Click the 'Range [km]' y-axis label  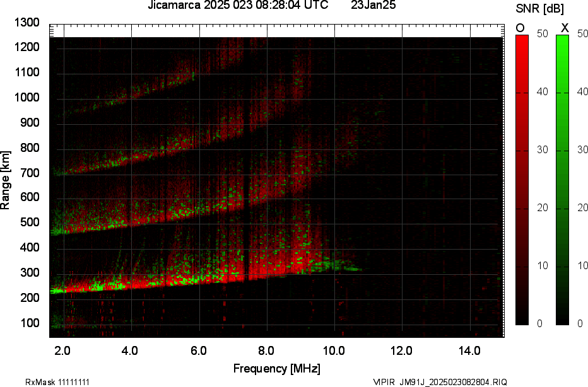tap(5, 180)
